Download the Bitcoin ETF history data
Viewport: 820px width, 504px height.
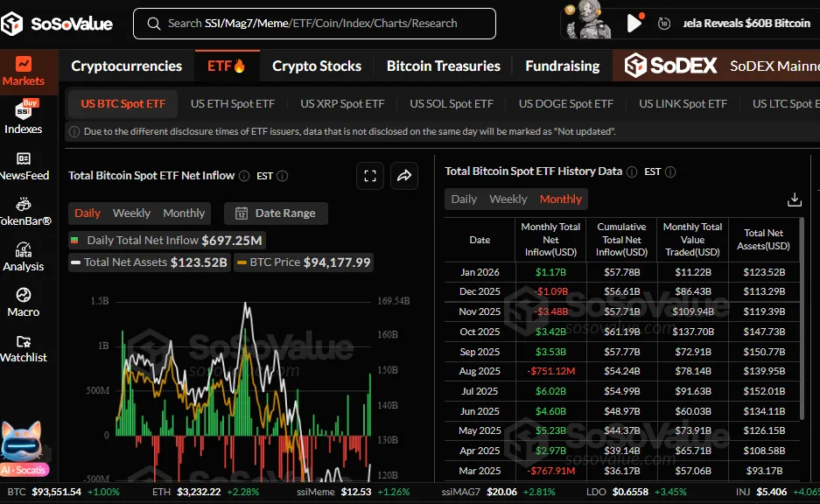pyautogui.click(x=795, y=199)
